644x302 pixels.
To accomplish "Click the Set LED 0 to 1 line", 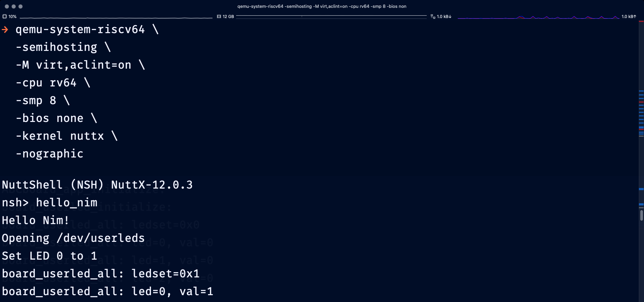I will 50,256.
